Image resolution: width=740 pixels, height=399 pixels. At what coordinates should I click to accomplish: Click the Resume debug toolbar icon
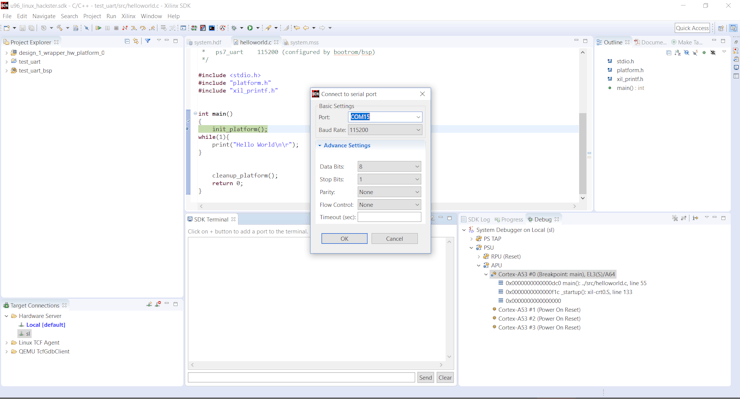tap(98, 28)
